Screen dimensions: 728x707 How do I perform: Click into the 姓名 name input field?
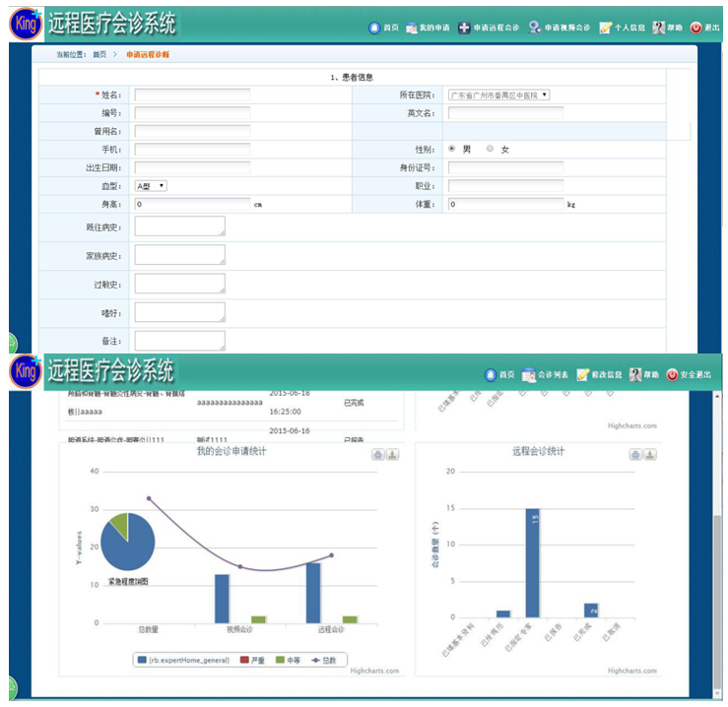(192, 96)
